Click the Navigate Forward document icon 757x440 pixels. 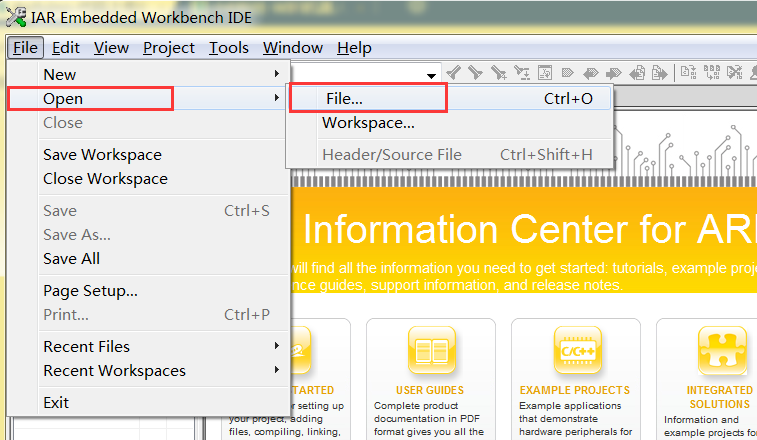tap(659, 73)
